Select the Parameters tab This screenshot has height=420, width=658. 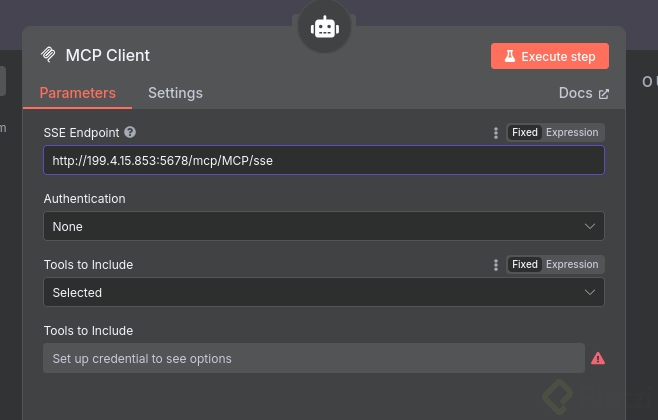click(78, 93)
